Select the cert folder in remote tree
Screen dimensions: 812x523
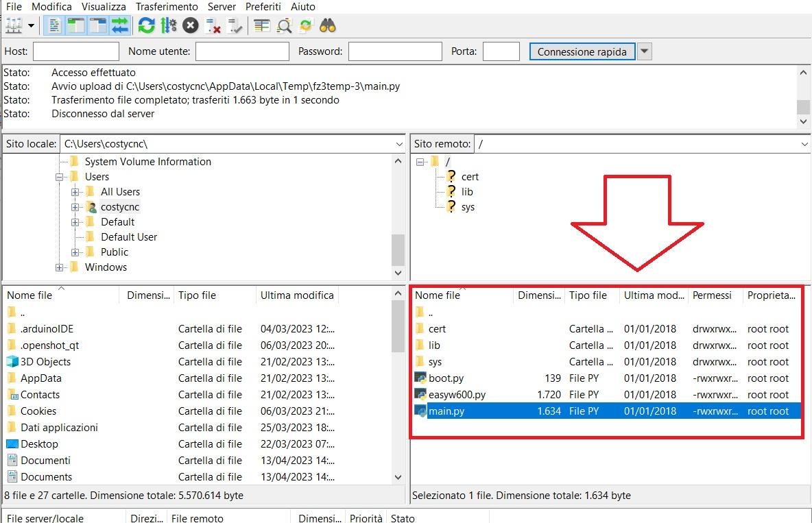470,177
